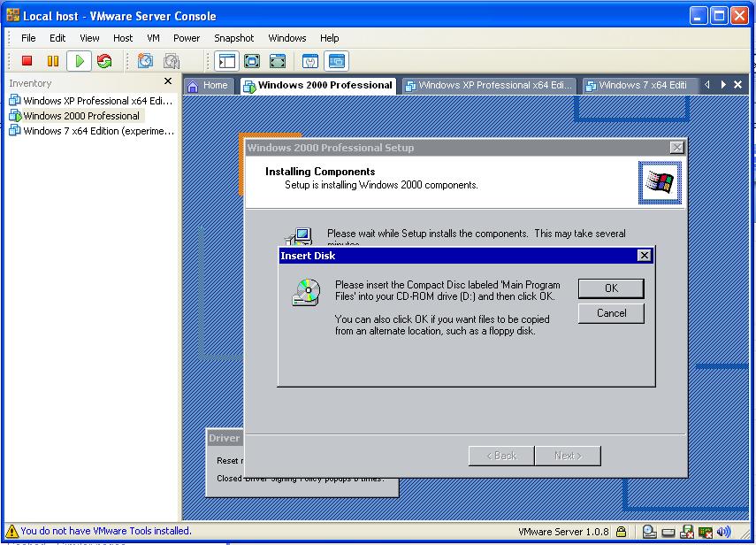
Task: Click the VMware Server 1.0.8 status text
Action: [x=563, y=532]
